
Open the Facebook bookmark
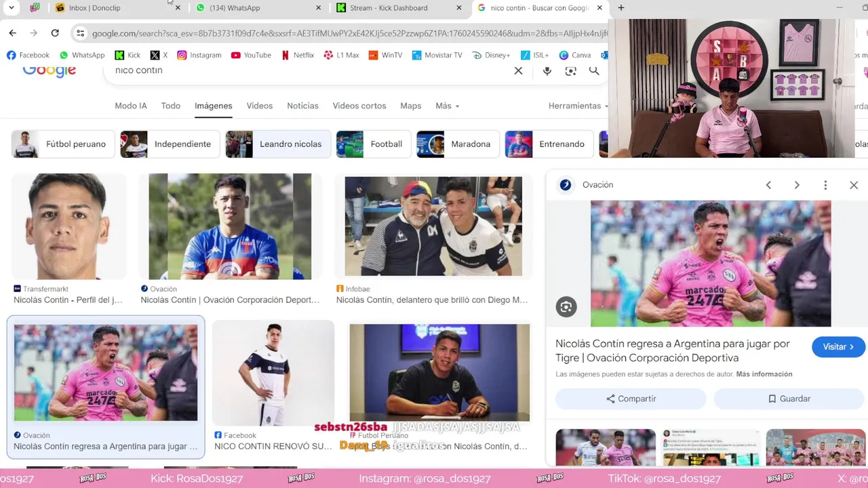click(x=28, y=55)
